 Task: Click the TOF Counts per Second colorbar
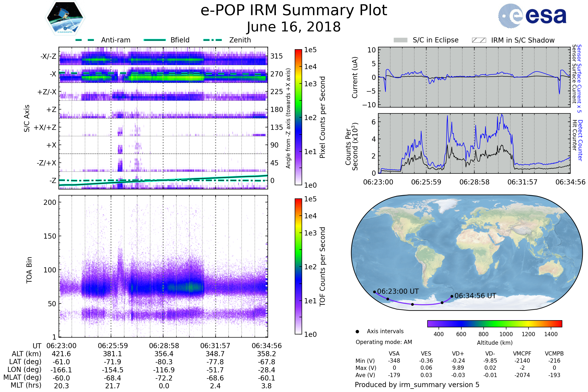pos(298,266)
